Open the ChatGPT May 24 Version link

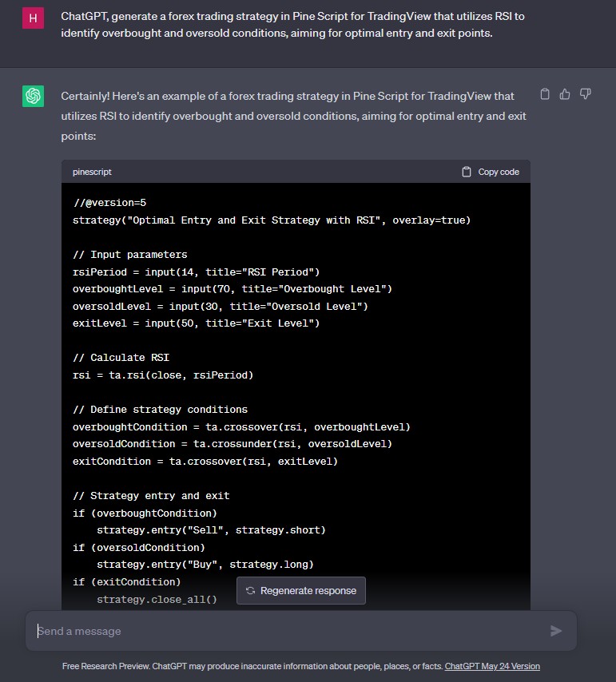[x=492, y=666]
